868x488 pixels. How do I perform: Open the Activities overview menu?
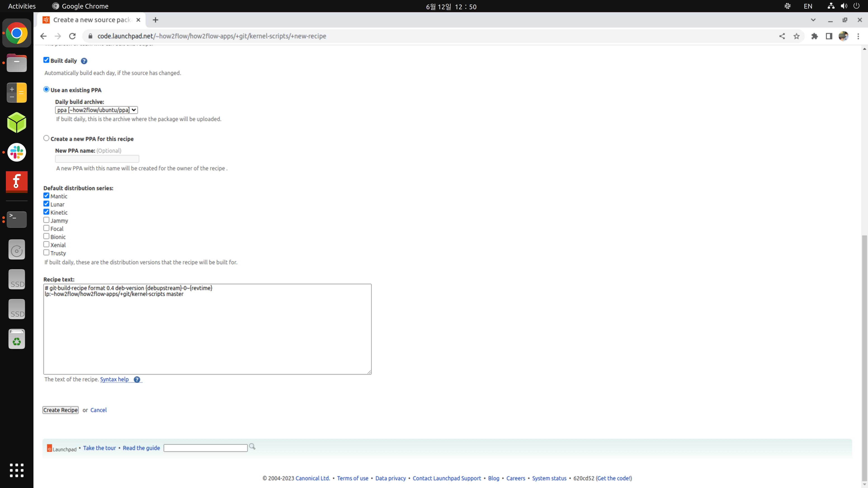coord(21,6)
